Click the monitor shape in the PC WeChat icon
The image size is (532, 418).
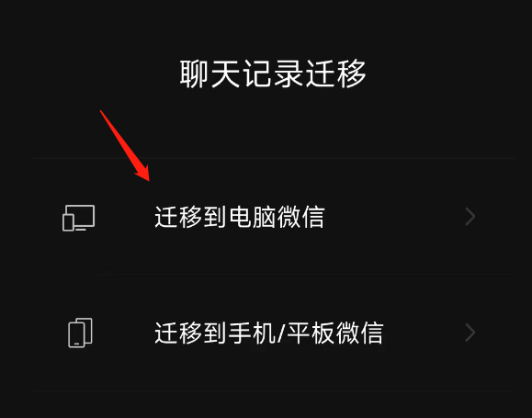[x=82, y=217]
